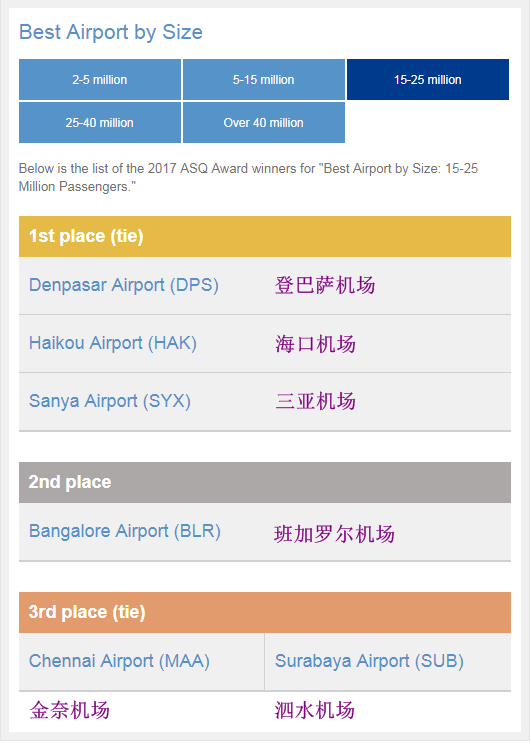Click the Sanya Airport (SYX) link
This screenshot has width=531, height=744.
coord(110,401)
